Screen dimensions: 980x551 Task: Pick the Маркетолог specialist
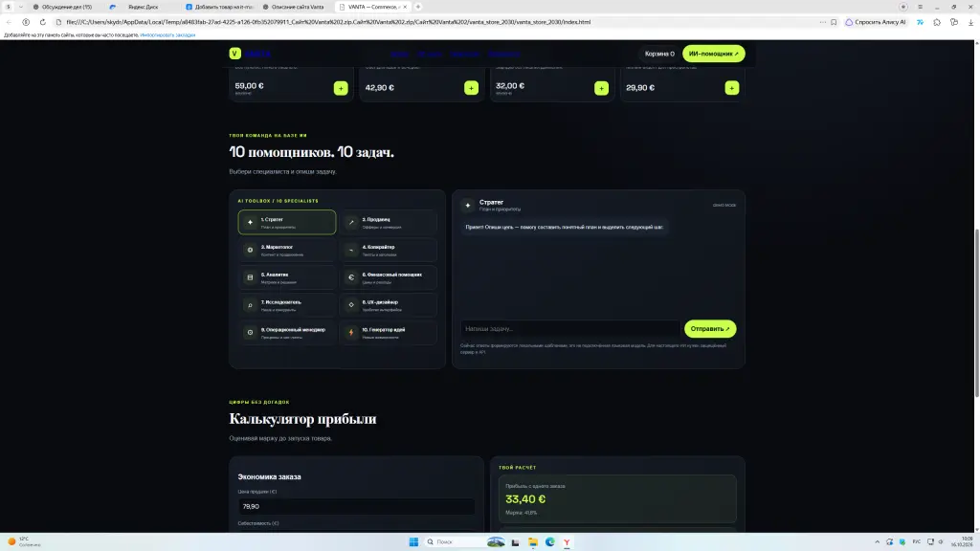tap(287, 250)
